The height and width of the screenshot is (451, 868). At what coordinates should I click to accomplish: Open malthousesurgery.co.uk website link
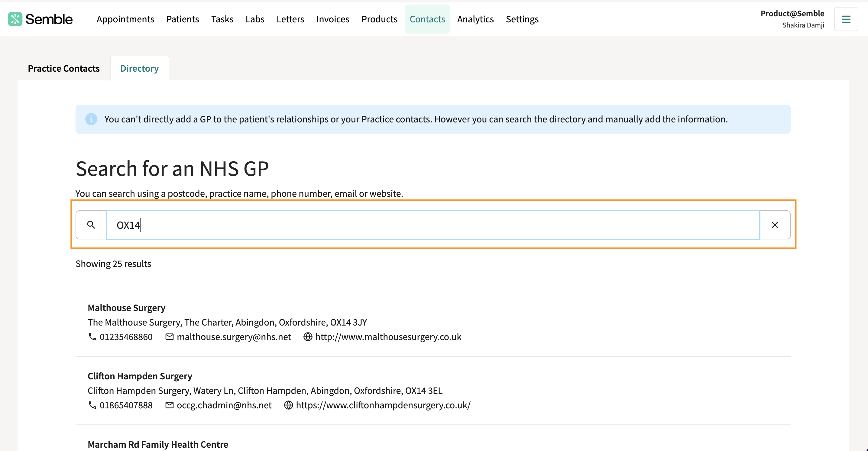[x=388, y=337]
